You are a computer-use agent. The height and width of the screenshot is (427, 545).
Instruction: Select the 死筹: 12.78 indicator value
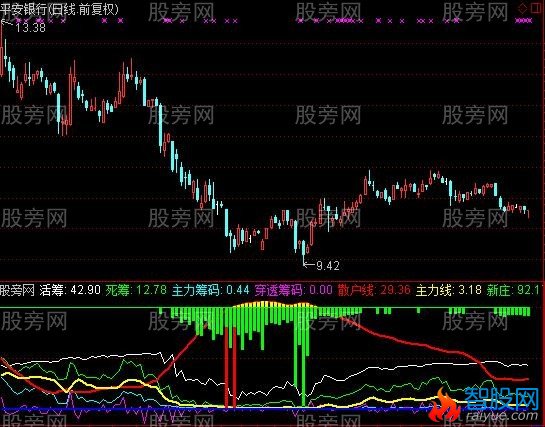click(x=136, y=290)
